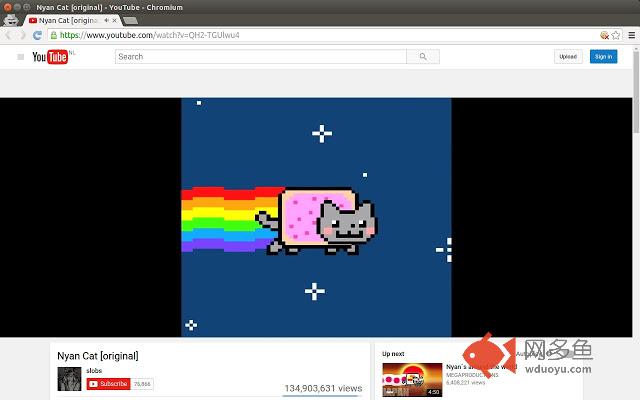The height and width of the screenshot is (400, 640).
Task: Open the Chromium main menu icon
Action: 631,35
